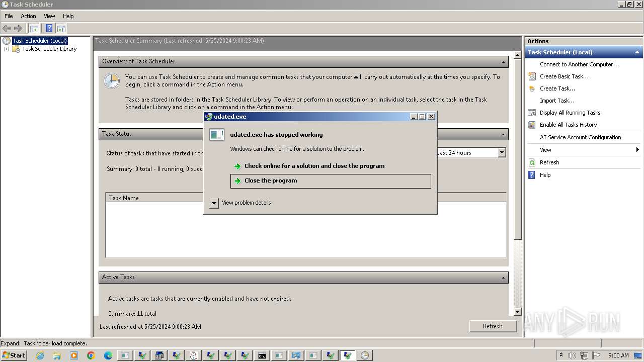
Task: Click the Enable All Tasks History icon
Action: [532, 125]
